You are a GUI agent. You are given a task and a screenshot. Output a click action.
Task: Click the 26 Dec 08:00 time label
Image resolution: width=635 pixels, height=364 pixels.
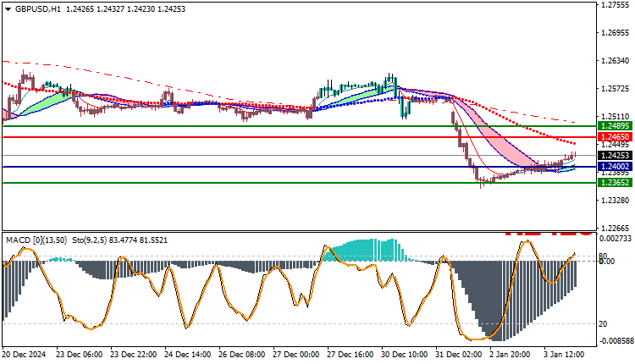click(x=242, y=355)
